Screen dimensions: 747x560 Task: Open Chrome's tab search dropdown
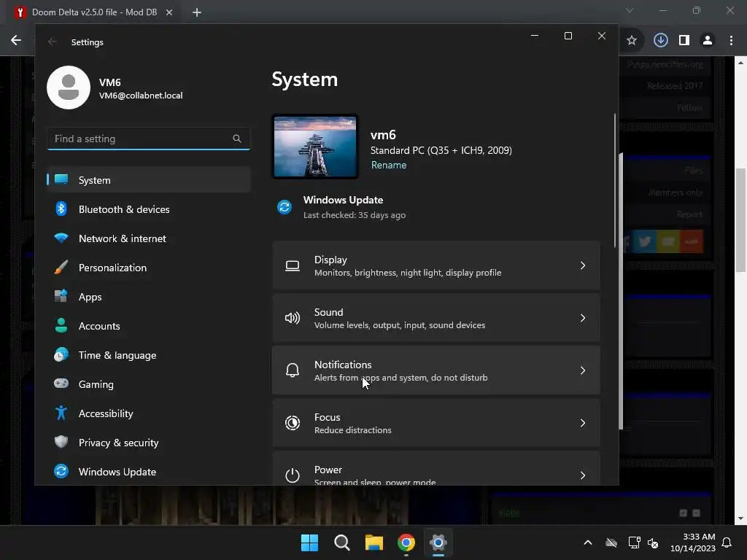click(x=630, y=10)
